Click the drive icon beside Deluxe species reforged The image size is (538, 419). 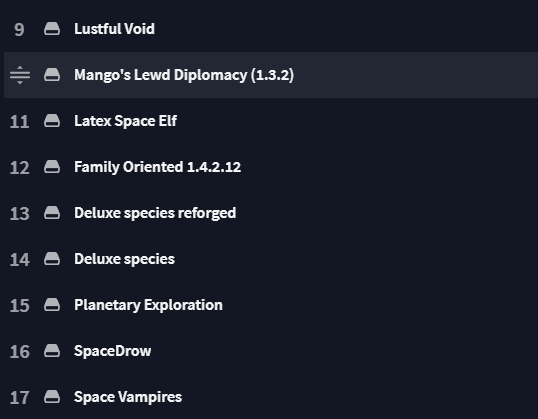(x=52, y=213)
